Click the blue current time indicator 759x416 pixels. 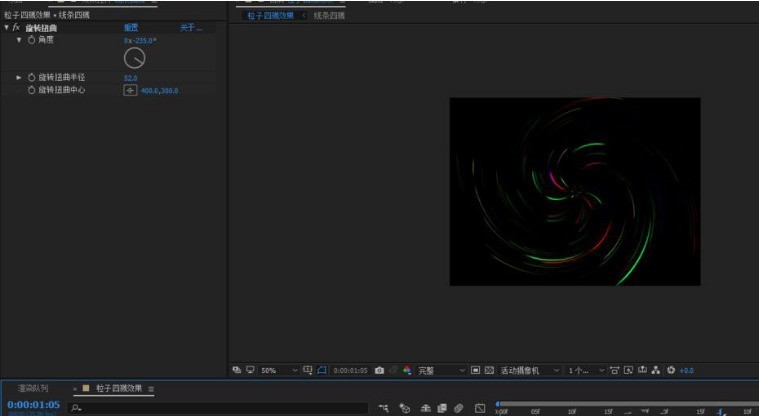(721, 412)
